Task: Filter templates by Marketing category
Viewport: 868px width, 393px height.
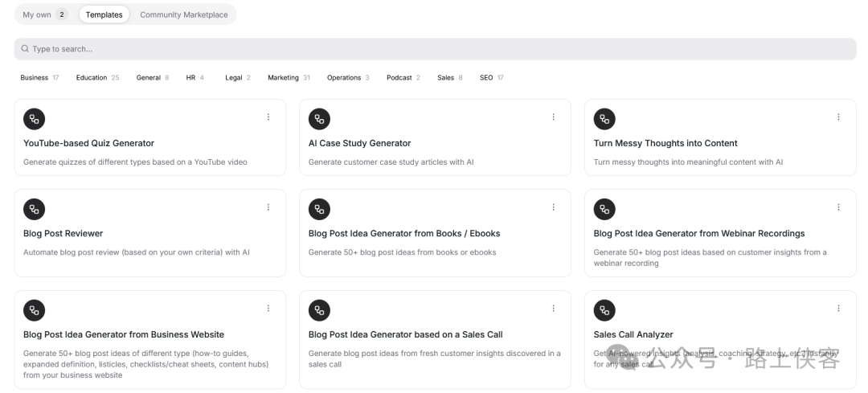Action: point(289,78)
